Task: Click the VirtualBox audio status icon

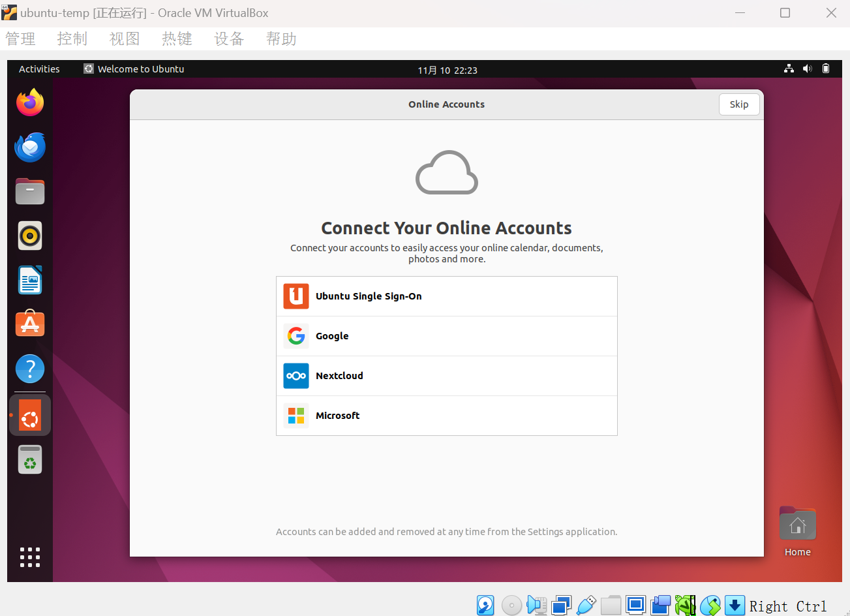Action: point(537,606)
